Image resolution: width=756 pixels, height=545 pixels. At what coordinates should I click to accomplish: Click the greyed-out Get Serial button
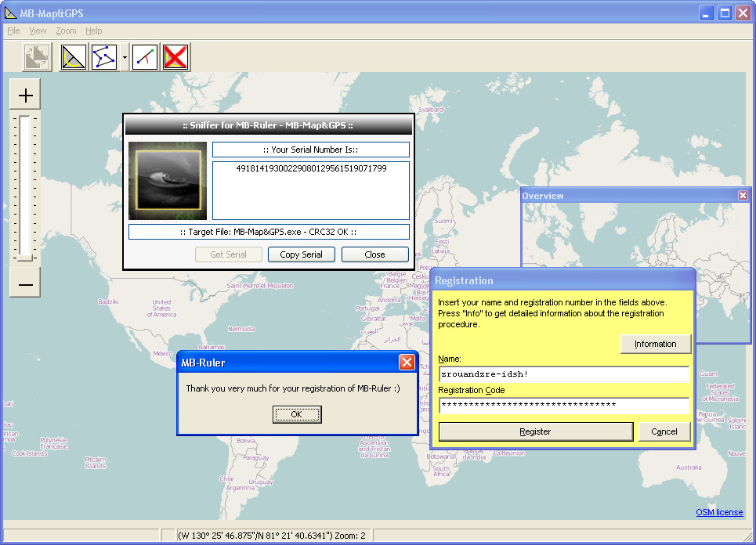229,254
